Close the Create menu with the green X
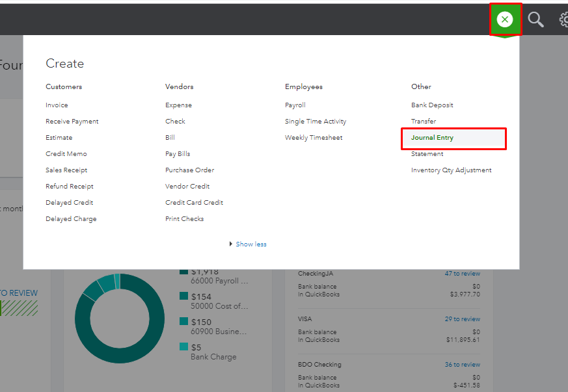 [x=505, y=20]
